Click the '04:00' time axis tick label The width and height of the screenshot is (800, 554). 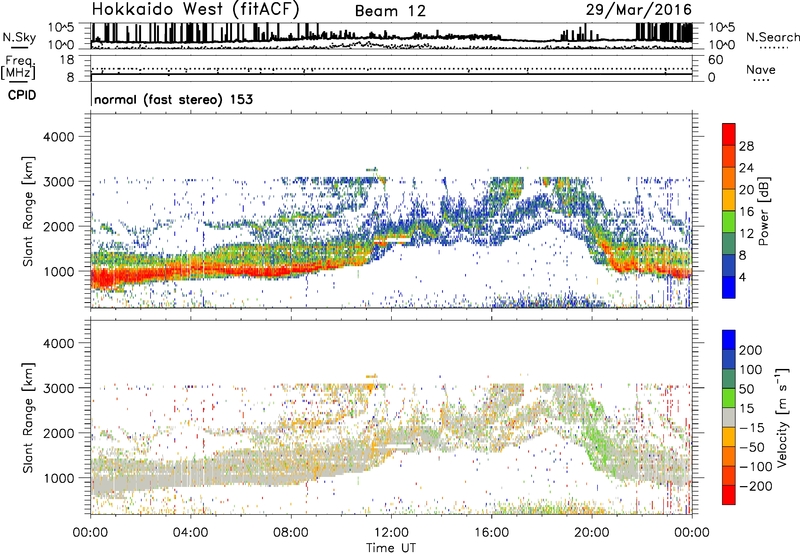tap(190, 533)
